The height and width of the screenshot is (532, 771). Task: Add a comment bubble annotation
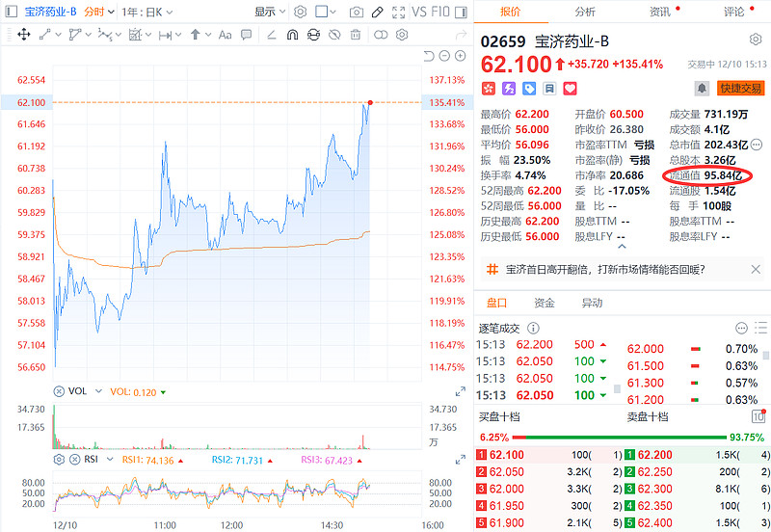(x=247, y=35)
